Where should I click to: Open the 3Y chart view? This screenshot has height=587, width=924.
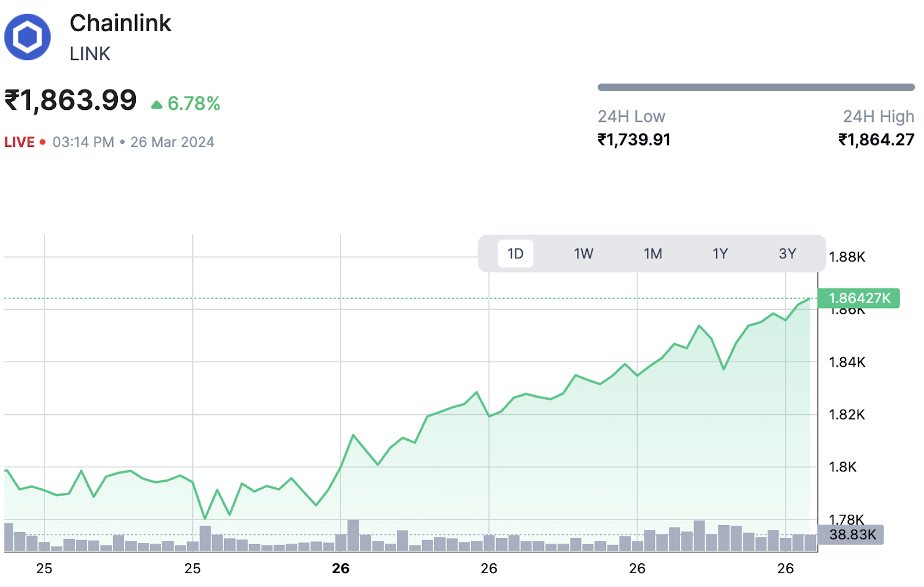click(787, 254)
